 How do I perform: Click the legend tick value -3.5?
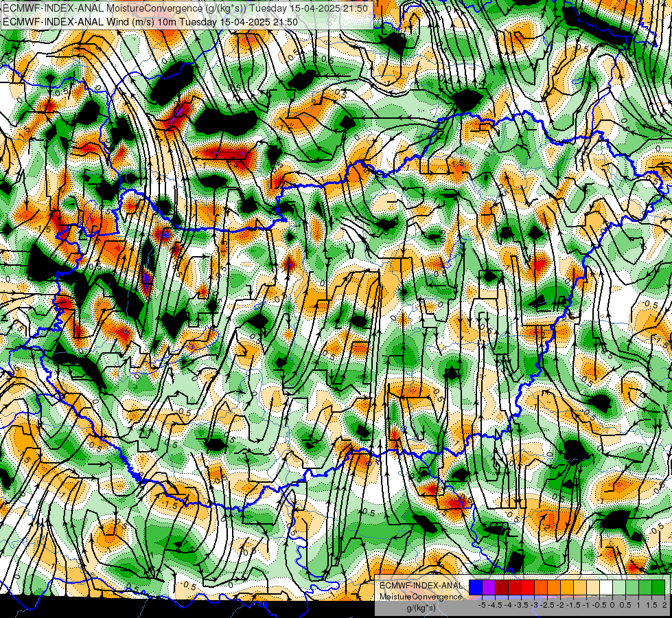pyautogui.click(x=522, y=605)
